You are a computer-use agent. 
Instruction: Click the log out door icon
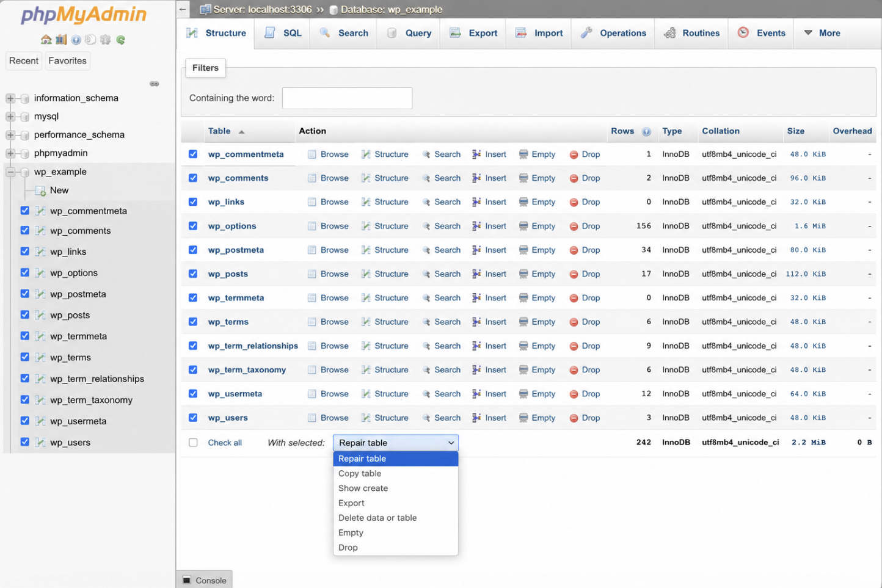coord(61,40)
